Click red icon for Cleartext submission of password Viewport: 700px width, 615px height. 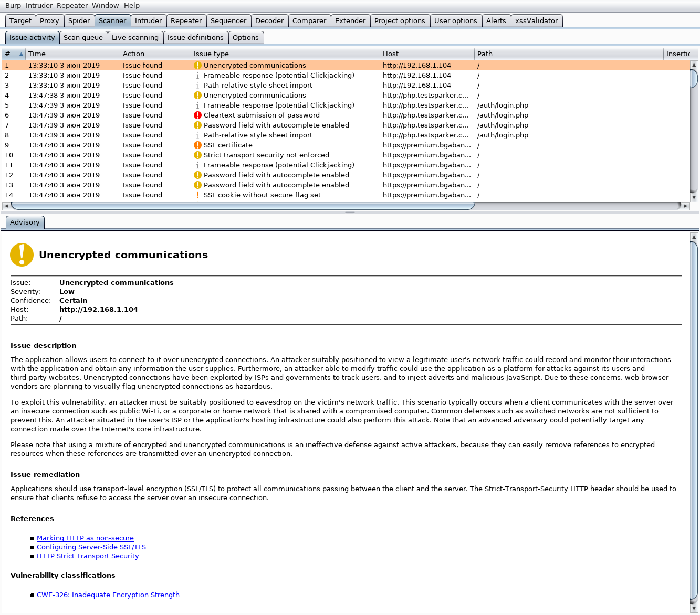coord(197,115)
